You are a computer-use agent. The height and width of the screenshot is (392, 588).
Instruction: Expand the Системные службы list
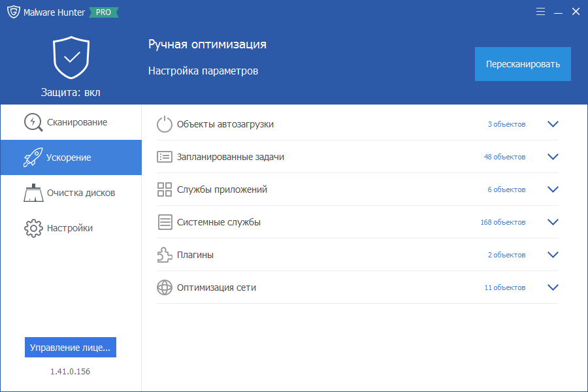pos(553,221)
